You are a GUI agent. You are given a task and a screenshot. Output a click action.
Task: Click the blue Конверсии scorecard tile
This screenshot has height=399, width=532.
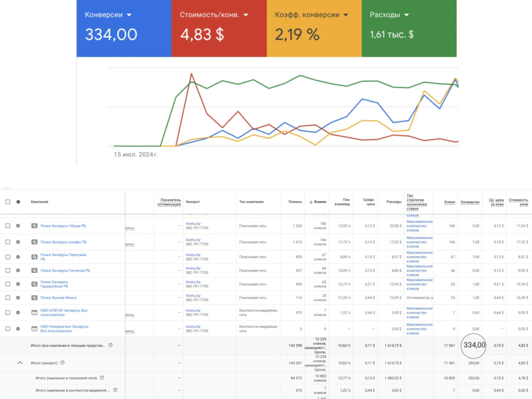point(124,28)
